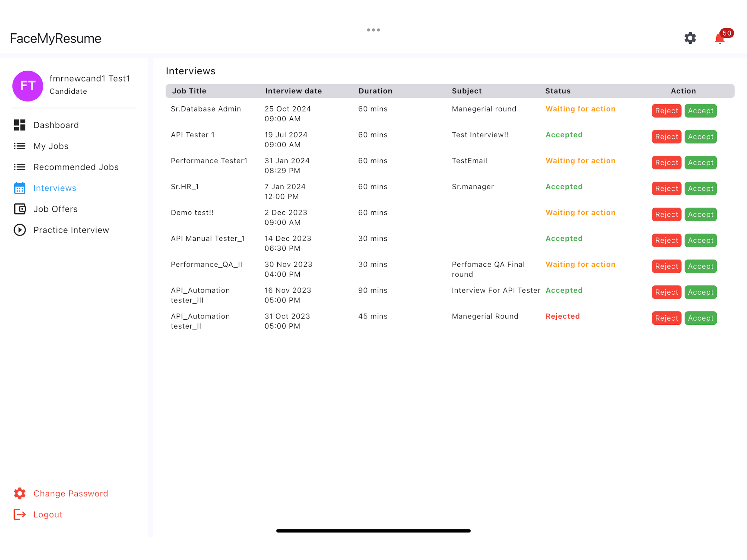
Task: Open My Jobs section
Action: 51,146
